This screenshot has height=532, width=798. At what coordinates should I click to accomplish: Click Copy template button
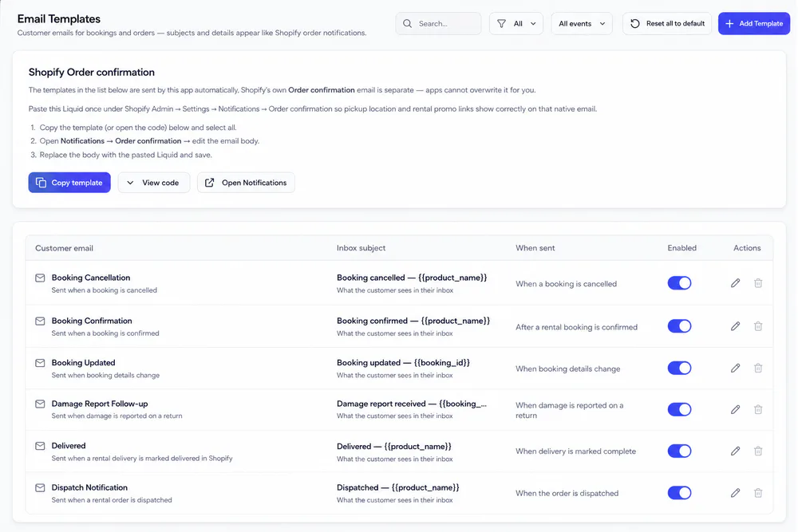coord(69,183)
